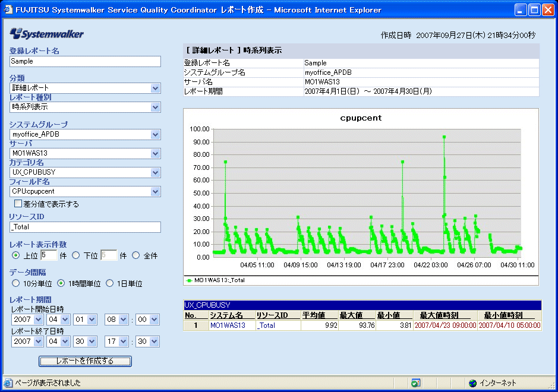This screenshot has width=558, height=392.
Task: Select the 1時間単位 data interval
Action: (x=61, y=283)
